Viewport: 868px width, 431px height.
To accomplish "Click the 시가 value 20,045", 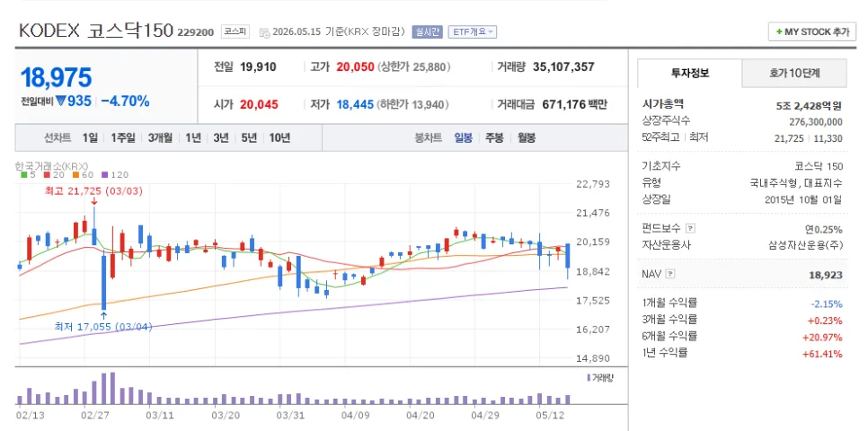I will [260, 104].
